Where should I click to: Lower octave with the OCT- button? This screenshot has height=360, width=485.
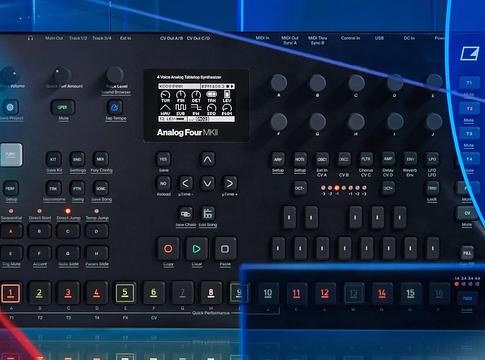299,188
